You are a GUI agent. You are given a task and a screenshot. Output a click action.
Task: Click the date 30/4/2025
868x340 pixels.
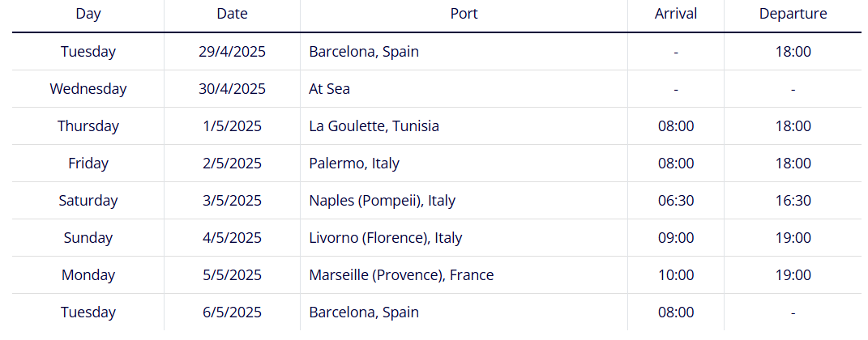pyautogui.click(x=232, y=88)
